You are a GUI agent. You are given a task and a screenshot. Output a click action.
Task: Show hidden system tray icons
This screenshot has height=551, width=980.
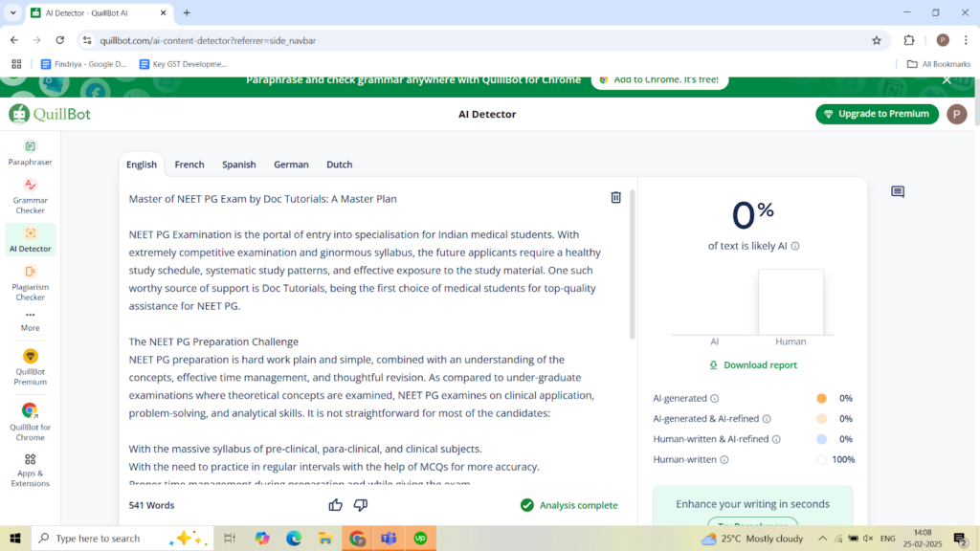point(821,539)
